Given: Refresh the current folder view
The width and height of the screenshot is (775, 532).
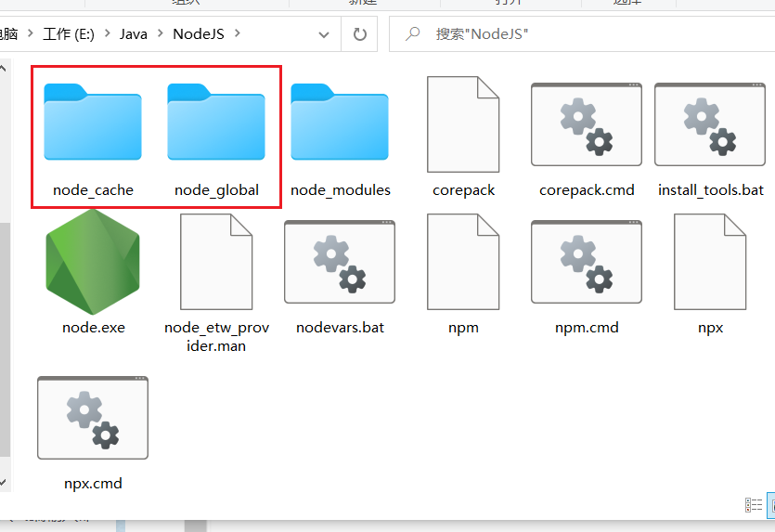Looking at the screenshot, I should (x=359, y=34).
